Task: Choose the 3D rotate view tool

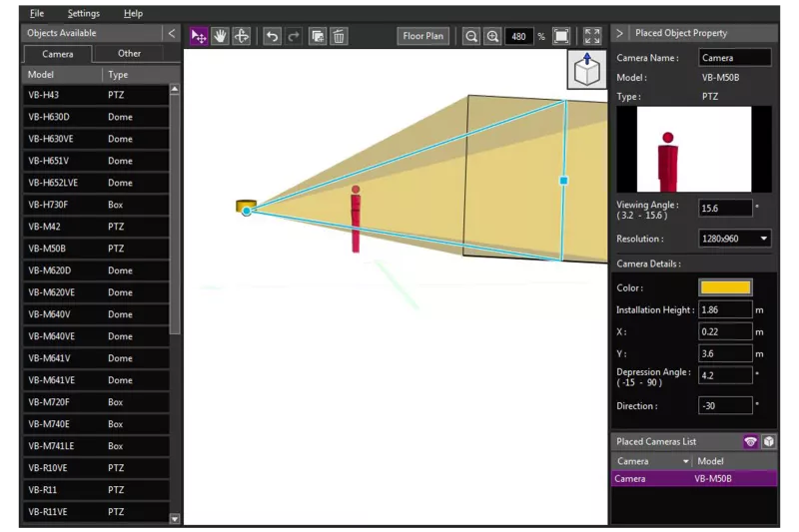Action: click(x=241, y=36)
